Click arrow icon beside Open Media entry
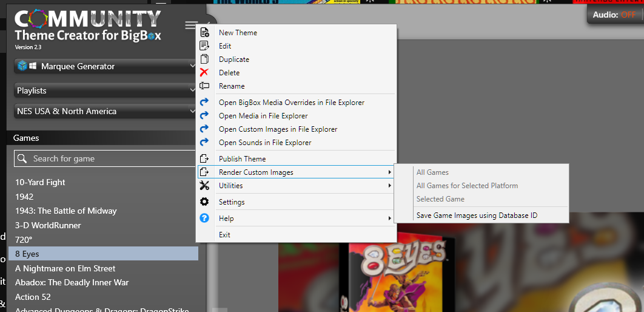Screen dimensions: 644x312 pos(204,116)
